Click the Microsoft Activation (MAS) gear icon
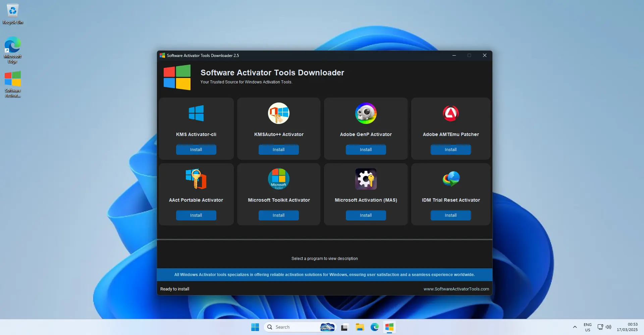 coord(366,179)
